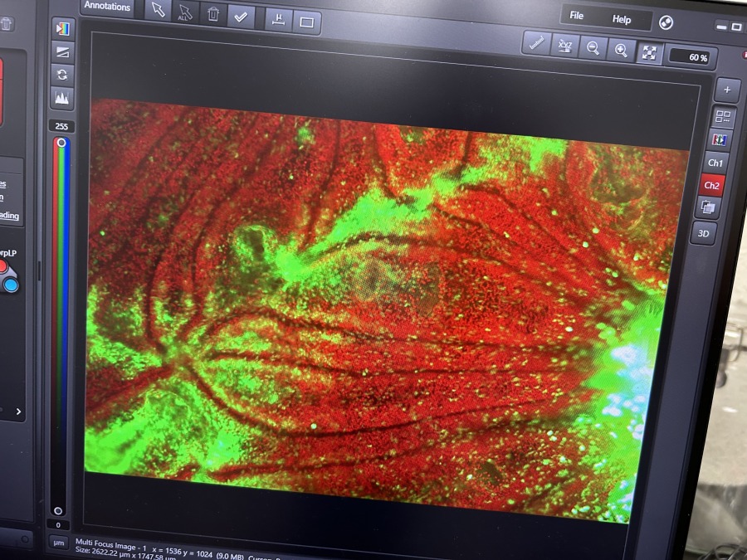
Task: Fit image to window icon
Action: [x=649, y=53]
